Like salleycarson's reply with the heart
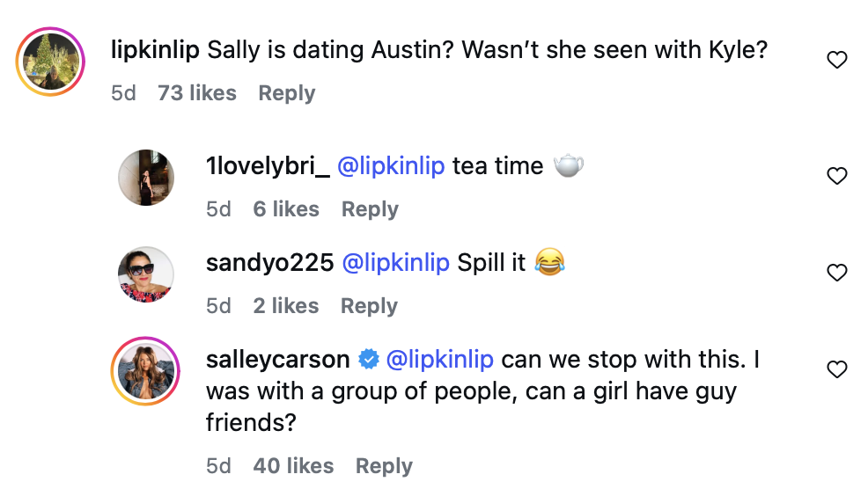Viewport: 868px width, 489px height. (x=837, y=369)
